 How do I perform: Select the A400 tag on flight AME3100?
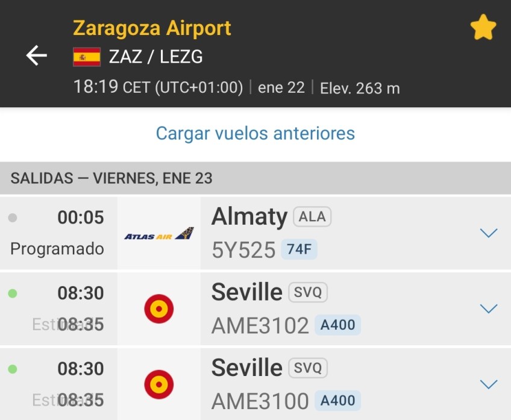(x=337, y=400)
